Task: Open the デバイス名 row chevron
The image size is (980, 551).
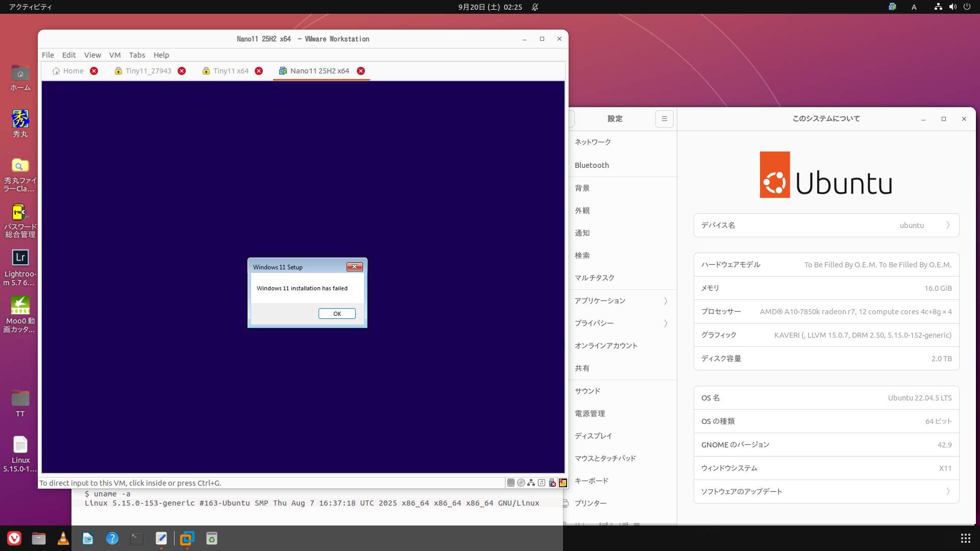Action: 947,225
